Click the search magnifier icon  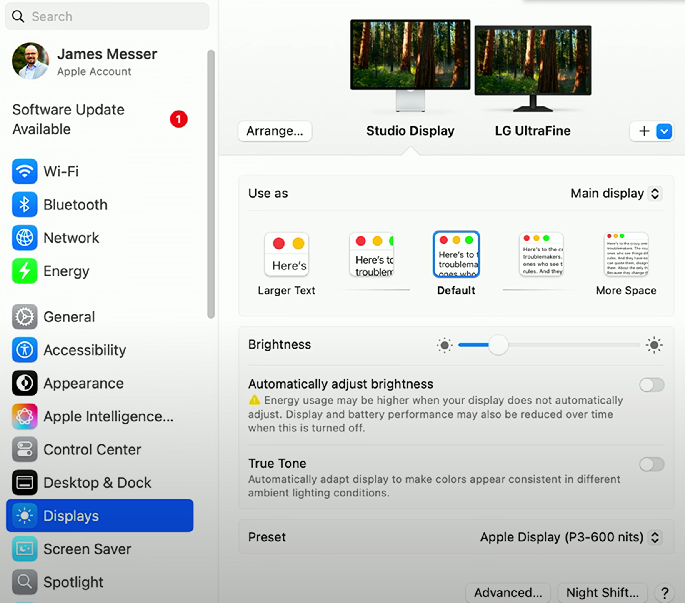pyautogui.click(x=18, y=17)
